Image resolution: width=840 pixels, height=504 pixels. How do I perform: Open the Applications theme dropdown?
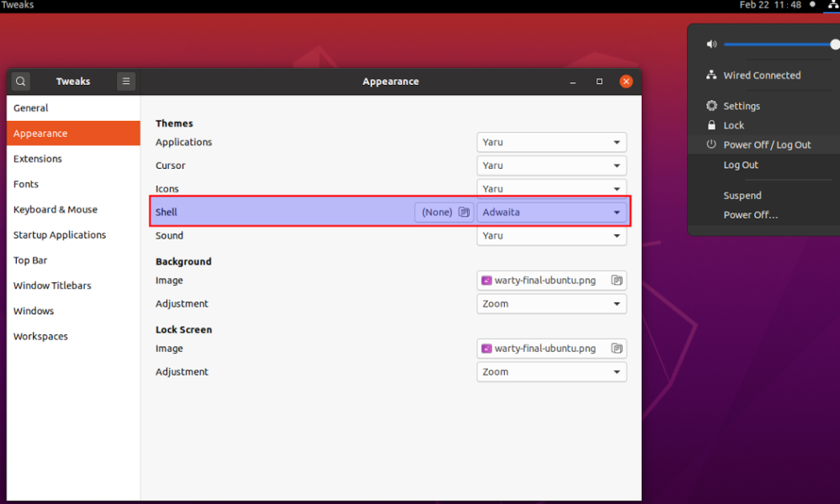pyautogui.click(x=551, y=142)
